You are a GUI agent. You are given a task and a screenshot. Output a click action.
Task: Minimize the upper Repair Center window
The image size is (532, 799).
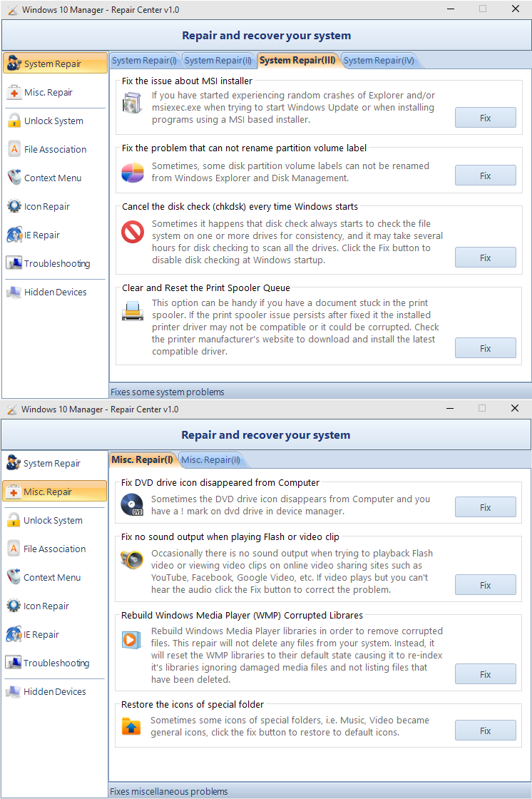tap(451, 9)
